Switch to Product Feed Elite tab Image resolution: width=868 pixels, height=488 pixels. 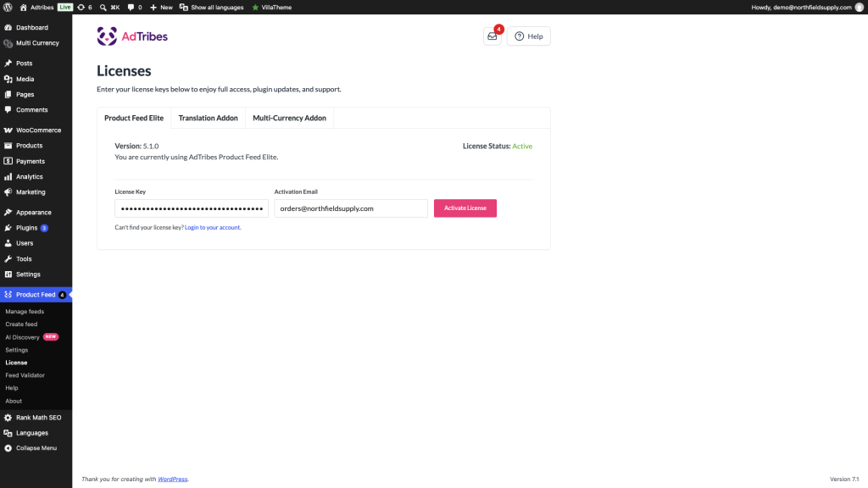(x=134, y=118)
